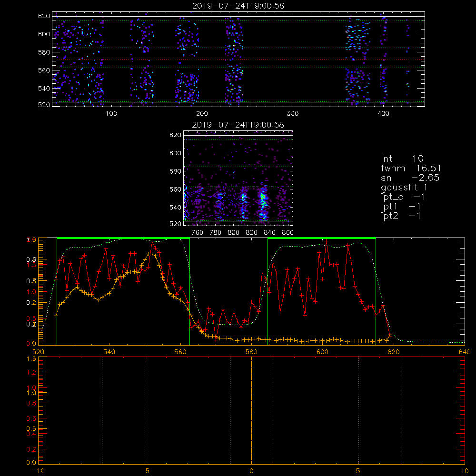Viewport: 476px width, 476px height.
Task: Click the 'ipt1 -1' text line
Action: (401, 207)
